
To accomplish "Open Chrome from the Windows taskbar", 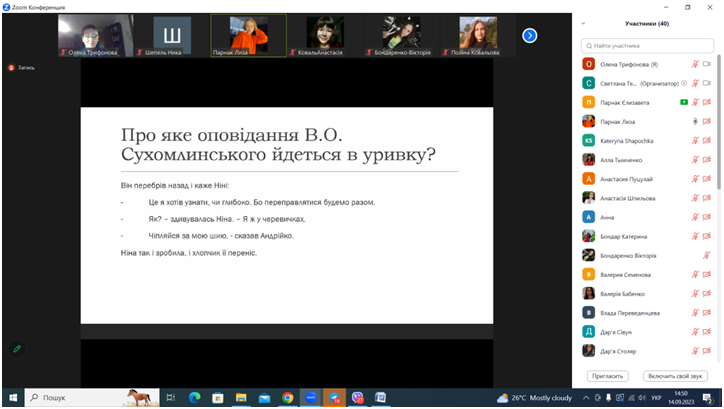I will tap(288, 397).
